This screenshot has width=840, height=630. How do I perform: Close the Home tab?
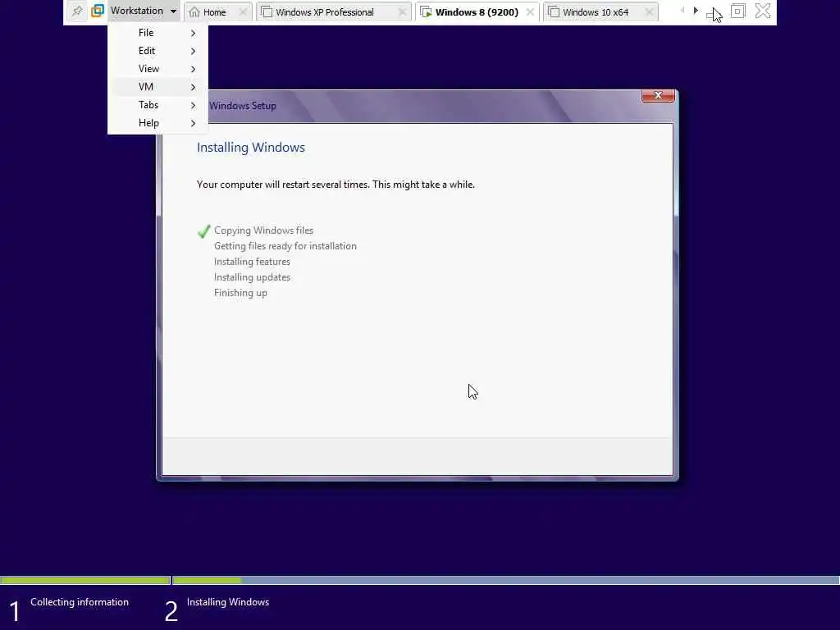(x=243, y=11)
